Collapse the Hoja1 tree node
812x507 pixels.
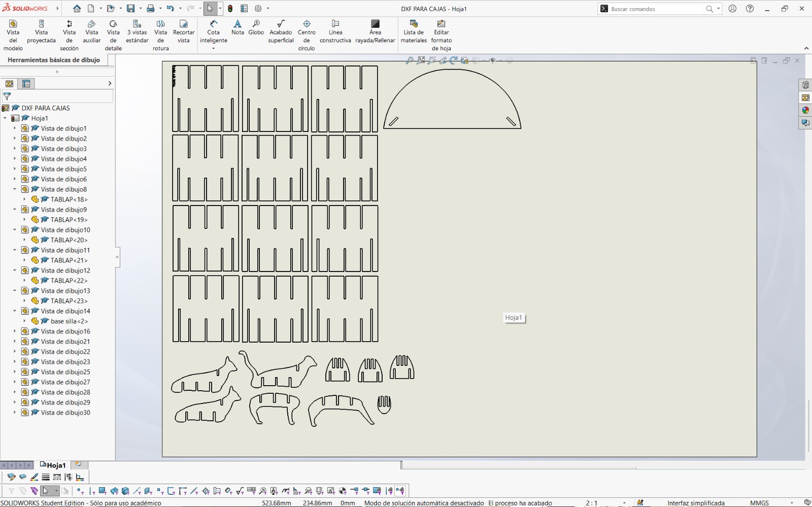pyautogui.click(x=5, y=118)
